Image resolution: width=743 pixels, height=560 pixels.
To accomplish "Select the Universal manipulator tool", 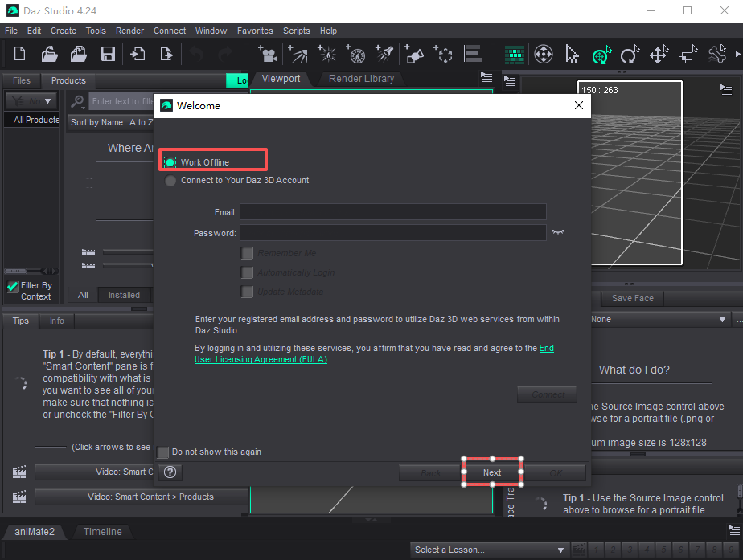I will click(600, 55).
